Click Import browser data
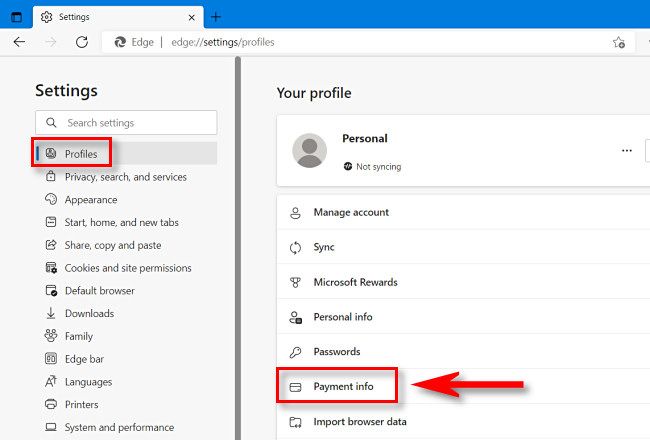The height and width of the screenshot is (440, 650). tap(358, 421)
